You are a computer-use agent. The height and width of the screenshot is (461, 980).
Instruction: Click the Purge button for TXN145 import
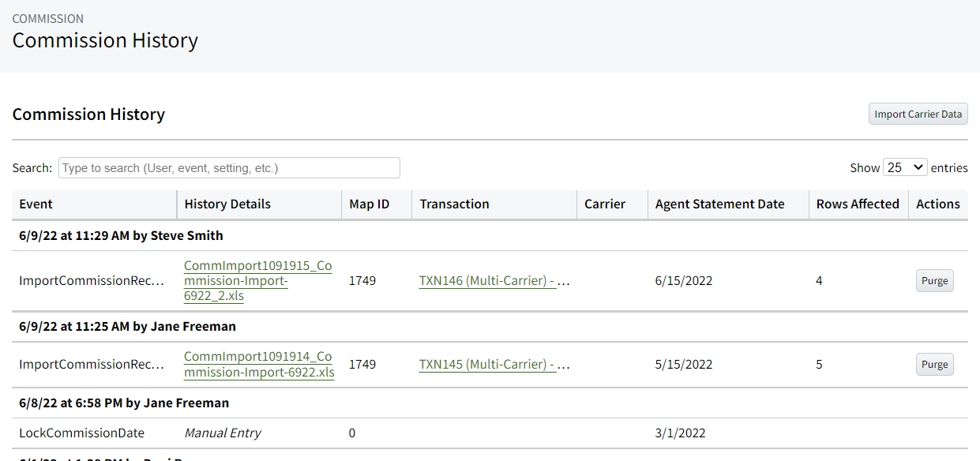pyautogui.click(x=934, y=364)
